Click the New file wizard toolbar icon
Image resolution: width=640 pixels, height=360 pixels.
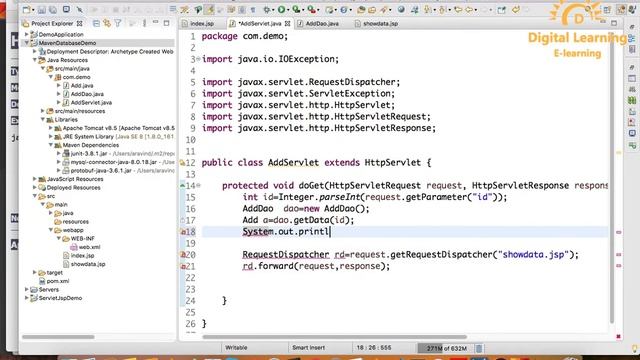click(x=27, y=9)
